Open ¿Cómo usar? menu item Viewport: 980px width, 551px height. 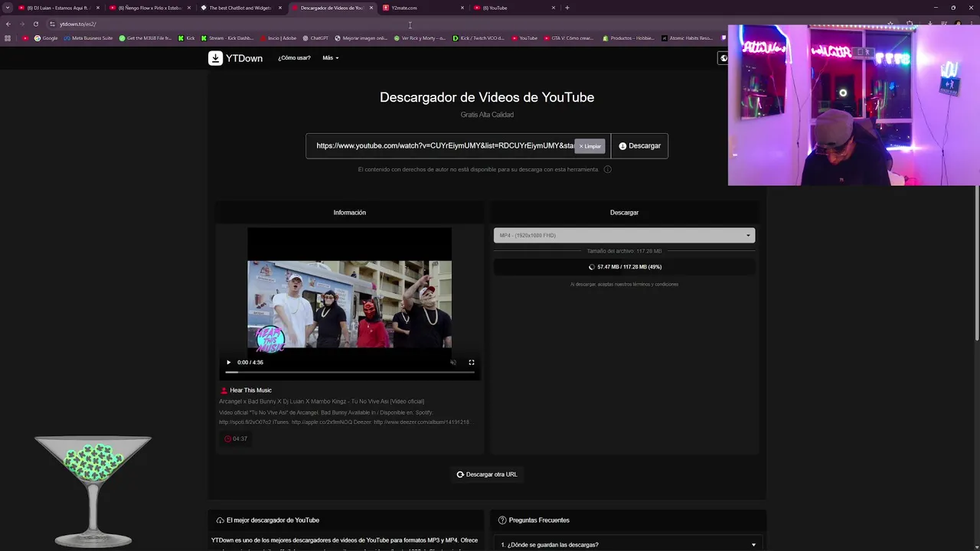pos(294,58)
